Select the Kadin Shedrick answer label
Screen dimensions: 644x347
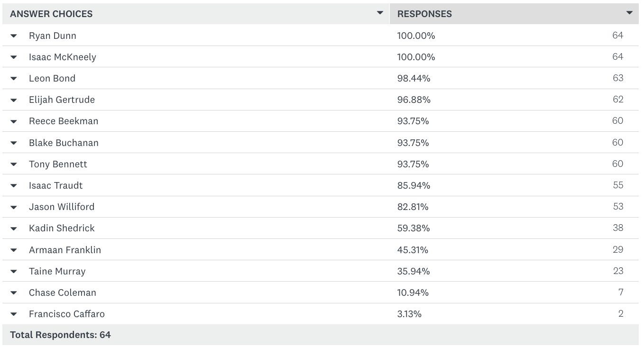coord(62,228)
